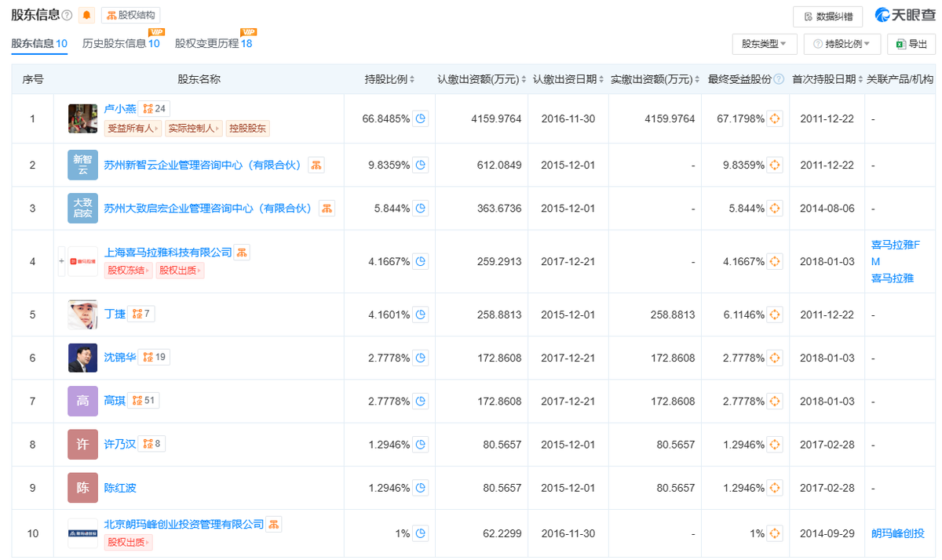Sort by 持股比例 column header arrow

pyautogui.click(x=413, y=80)
